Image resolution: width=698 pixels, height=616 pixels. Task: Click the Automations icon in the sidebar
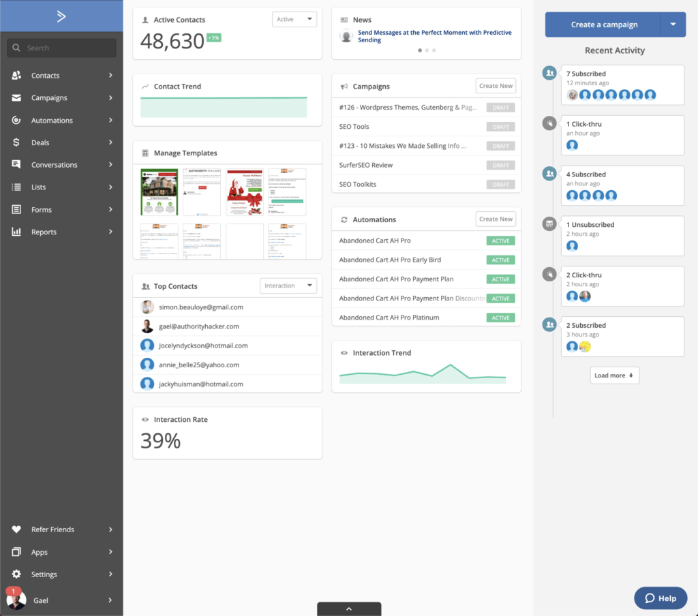point(16,121)
